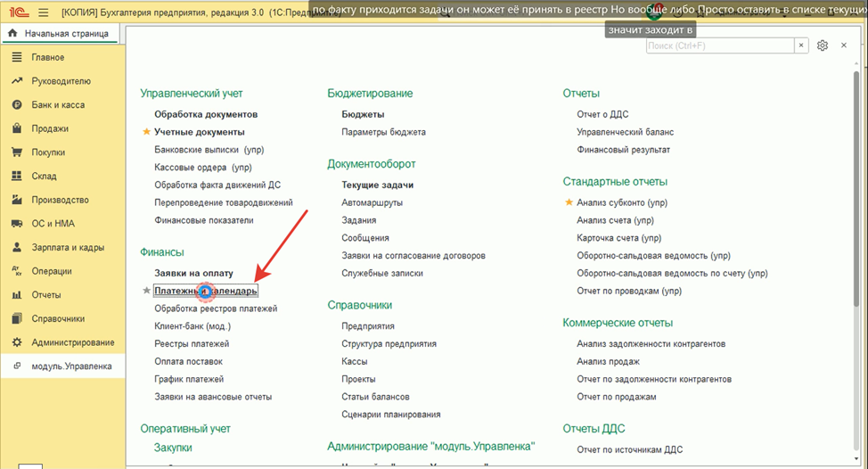Screen dimensions: 868x469
Task: Click the Отчеты bar chart icon
Action: click(17, 294)
